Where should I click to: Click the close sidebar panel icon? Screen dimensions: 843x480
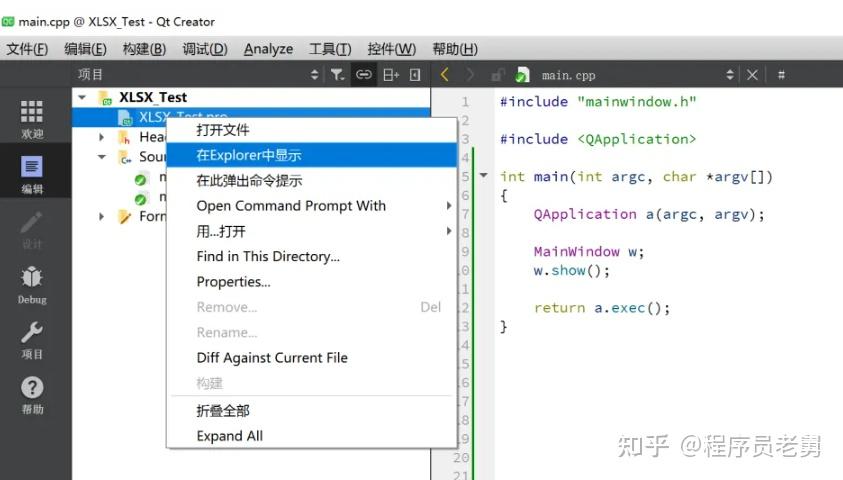[x=415, y=75]
